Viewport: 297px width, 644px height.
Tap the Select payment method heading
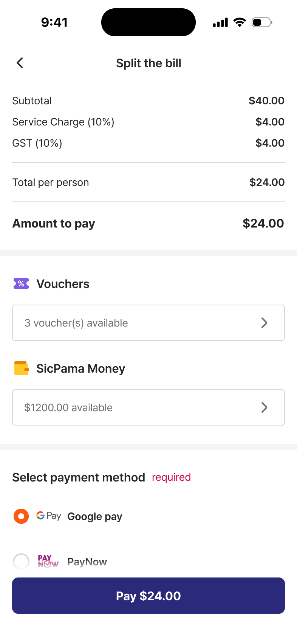point(79,477)
